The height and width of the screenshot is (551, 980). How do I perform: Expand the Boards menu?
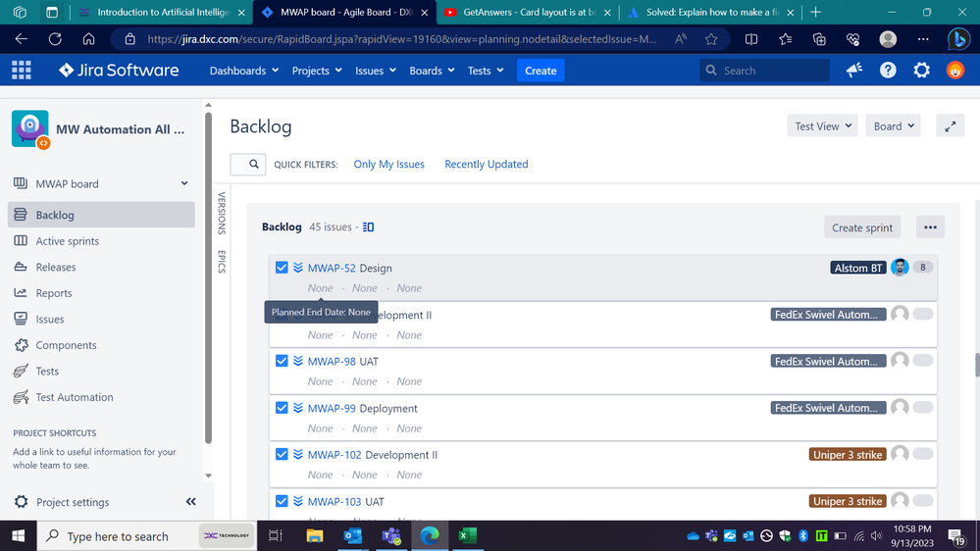pos(432,71)
